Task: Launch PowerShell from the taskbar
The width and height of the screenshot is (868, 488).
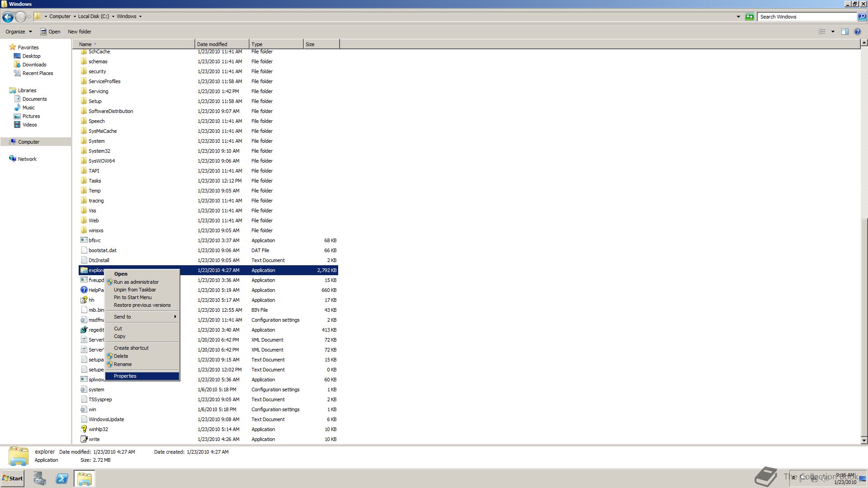Action: point(62,479)
